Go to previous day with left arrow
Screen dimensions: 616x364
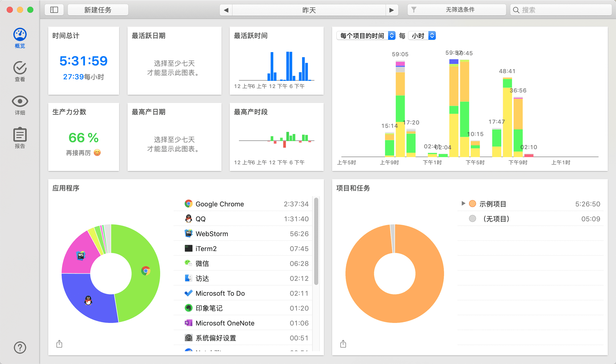(226, 10)
